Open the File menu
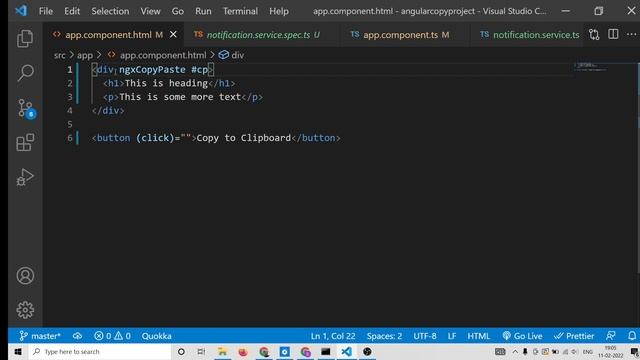The width and height of the screenshot is (640, 360). (x=46, y=11)
